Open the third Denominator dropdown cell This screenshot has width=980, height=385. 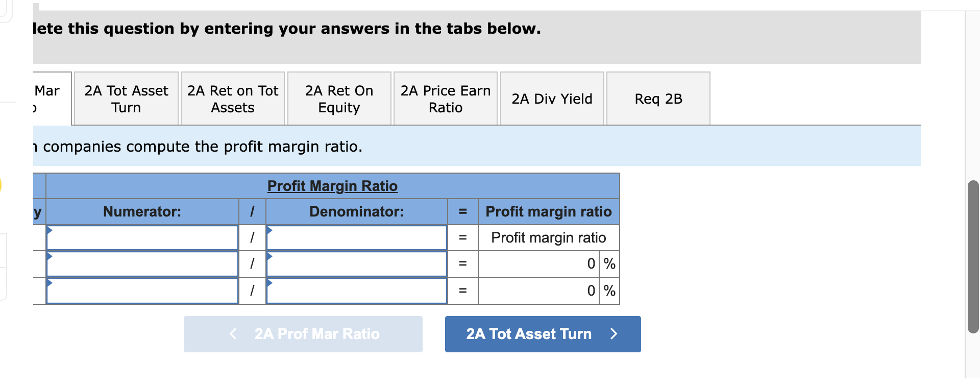(356, 291)
